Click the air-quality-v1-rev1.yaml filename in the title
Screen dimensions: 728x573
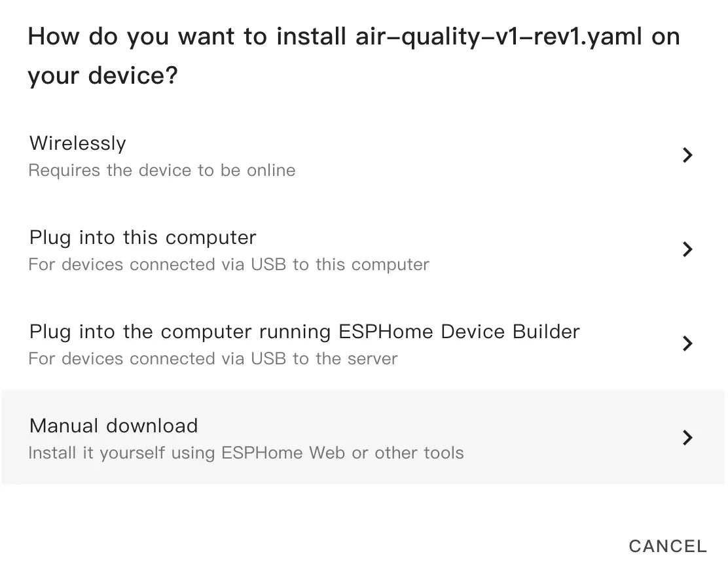(x=496, y=37)
